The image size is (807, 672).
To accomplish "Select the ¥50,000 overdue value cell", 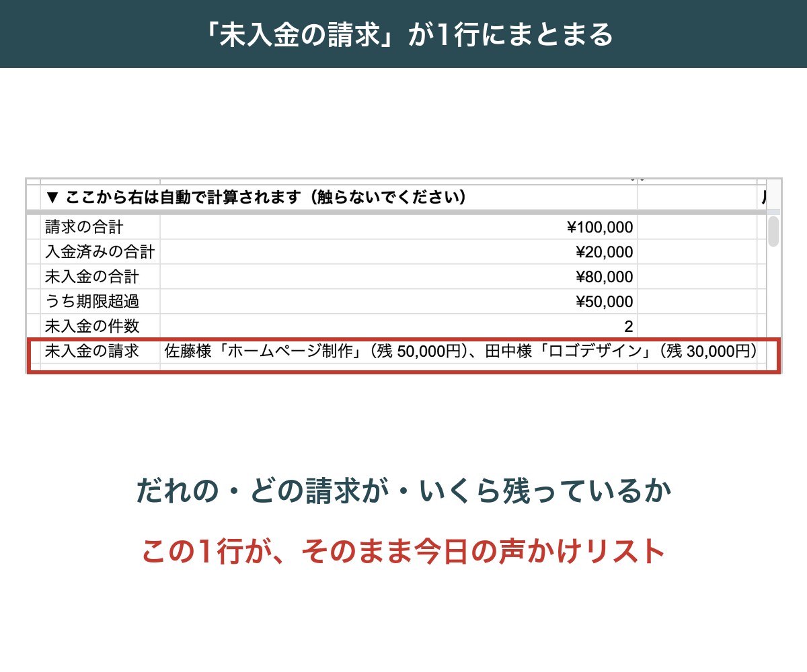I will tap(399, 301).
